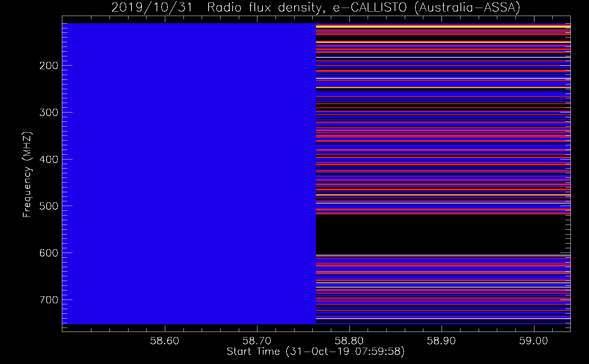Viewport: 589px width, 364px height.
Task: Select the 400 frequency tick label
Action: click(49, 159)
